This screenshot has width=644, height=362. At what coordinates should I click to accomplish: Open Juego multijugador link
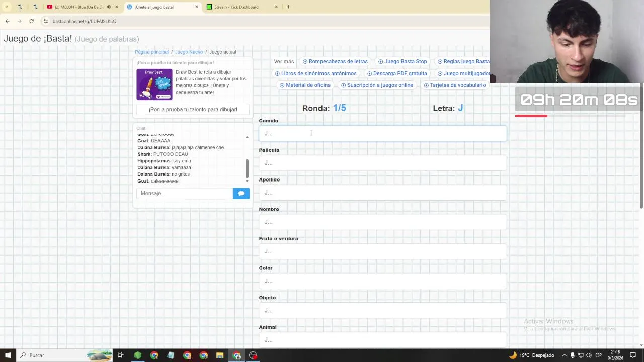(463, 73)
